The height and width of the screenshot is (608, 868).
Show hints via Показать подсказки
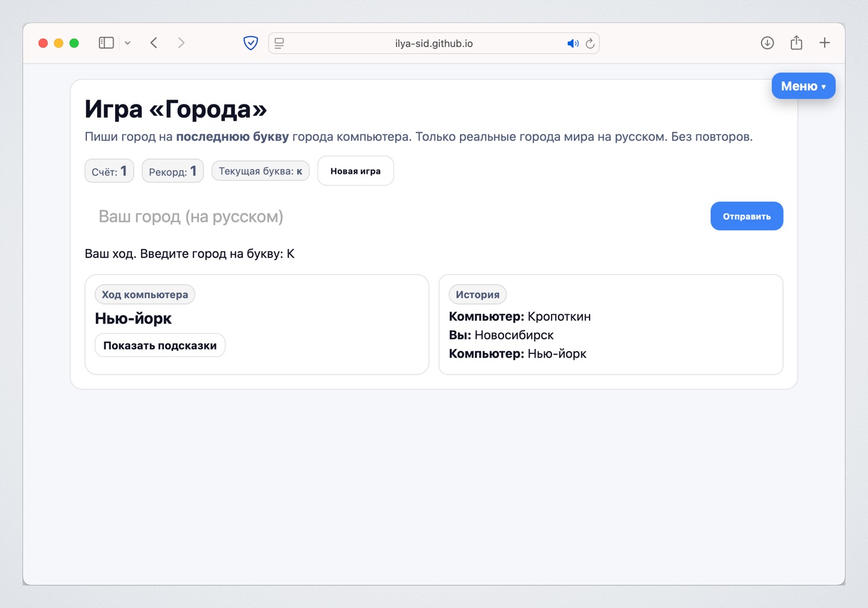pyautogui.click(x=160, y=346)
